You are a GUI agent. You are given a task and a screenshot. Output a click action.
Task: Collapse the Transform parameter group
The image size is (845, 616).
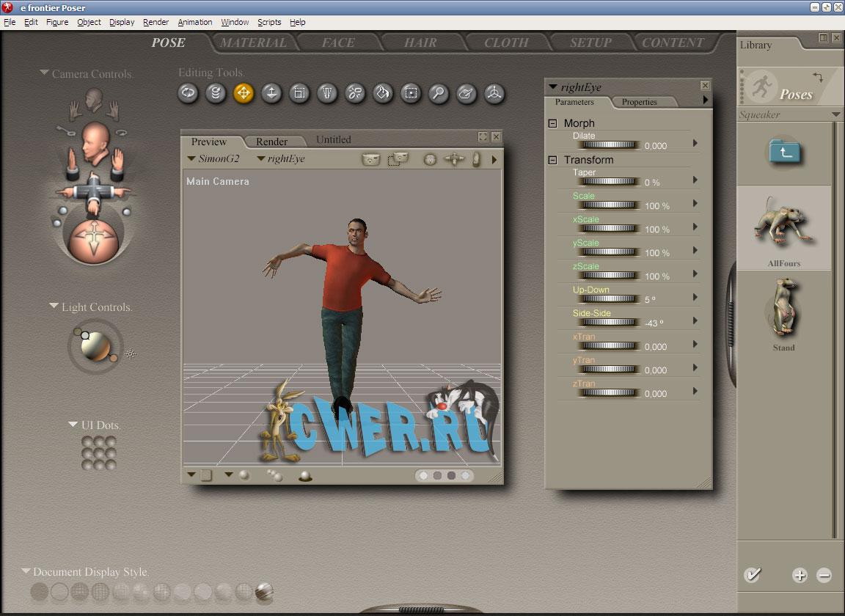[553, 160]
